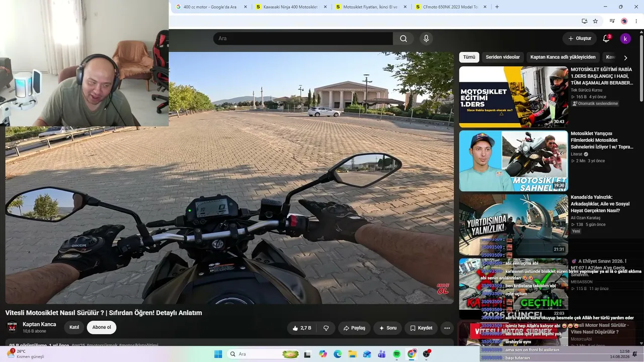644x362 pixels.
Task: Open Chrome media controls icon
Action: tap(612, 21)
